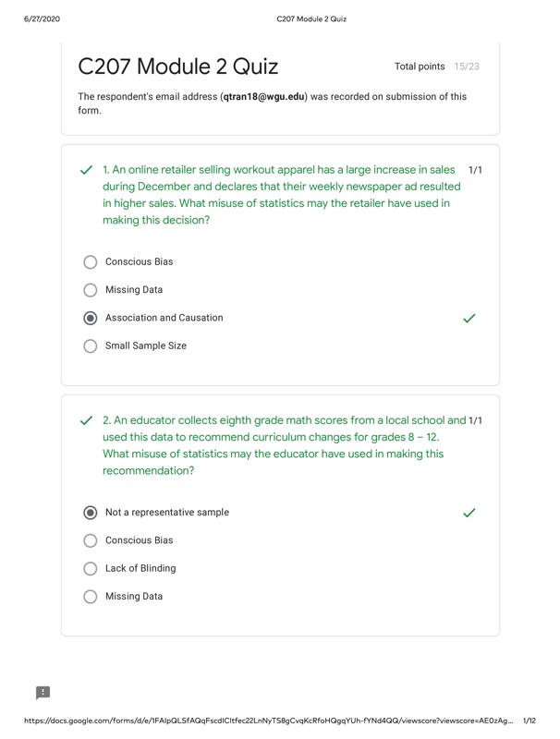The height and width of the screenshot is (739, 560).
Task: Click the checkmark next to Not a representative sample
Action: point(469,513)
